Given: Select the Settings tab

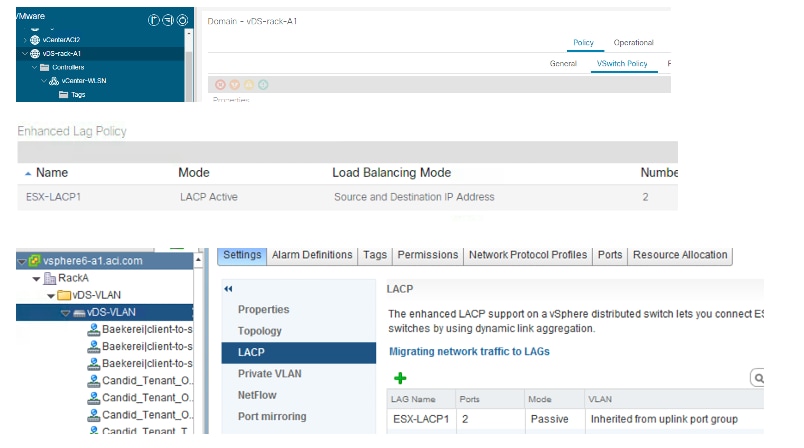Looking at the screenshot, I should point(242,255).
